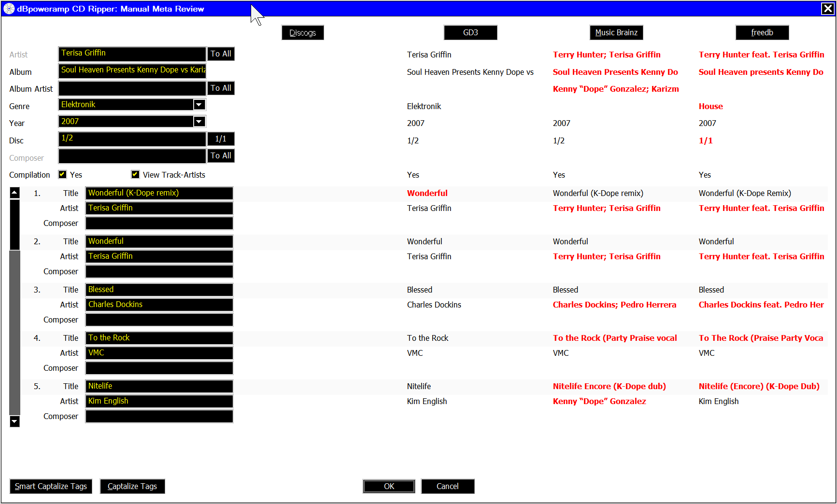Select the Discogs metadata source

[x=302, y=33]
